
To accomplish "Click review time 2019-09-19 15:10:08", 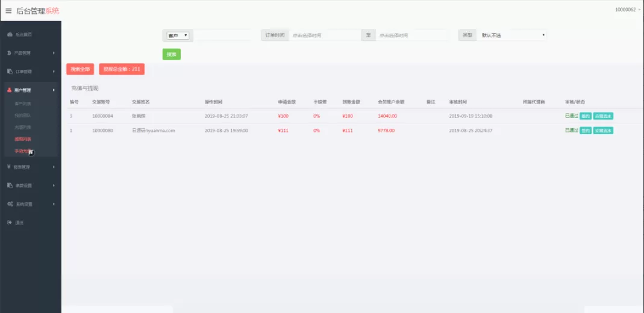I will 470,116.
